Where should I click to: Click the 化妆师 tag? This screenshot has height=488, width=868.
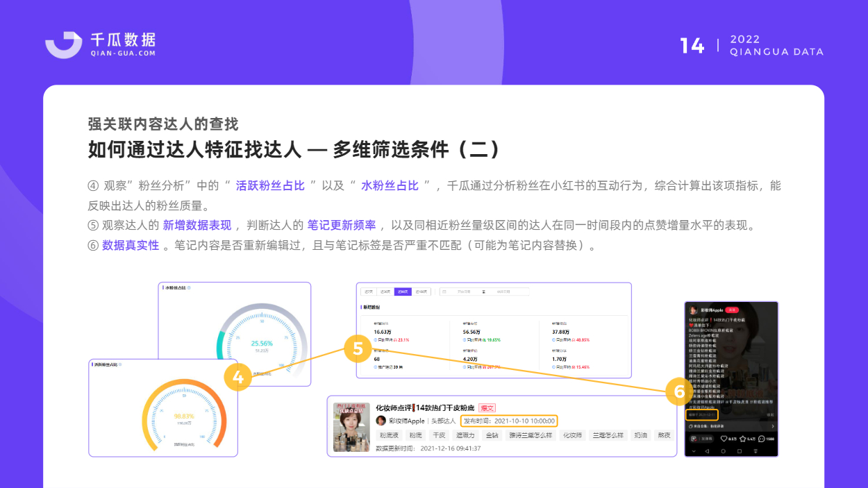click(x=572, y=435)
